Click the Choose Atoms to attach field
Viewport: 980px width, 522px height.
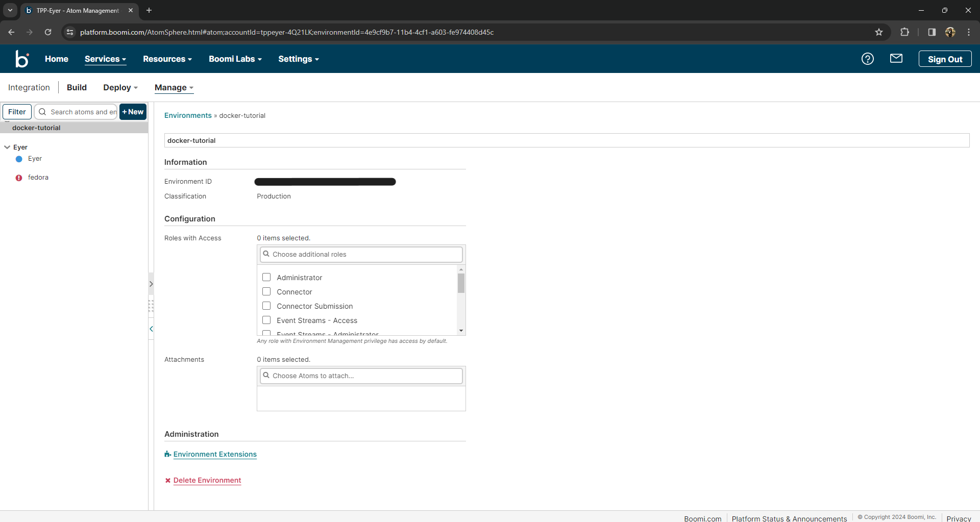coord(361,376)
